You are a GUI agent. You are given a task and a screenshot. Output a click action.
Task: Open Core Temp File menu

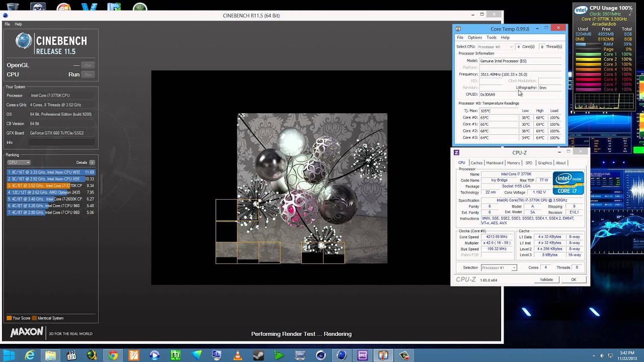click(x=460, y=38)
